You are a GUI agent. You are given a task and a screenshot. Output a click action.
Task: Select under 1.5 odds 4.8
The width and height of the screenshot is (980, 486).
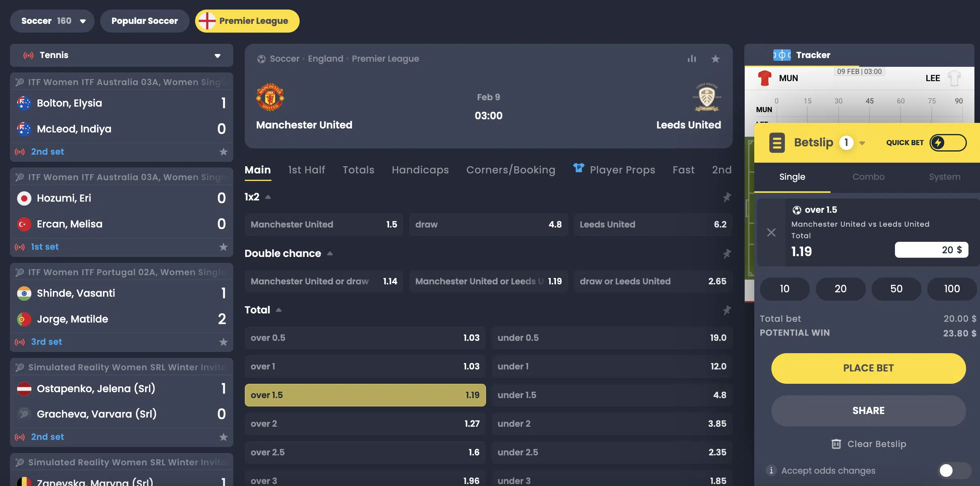tap(612, 395)
